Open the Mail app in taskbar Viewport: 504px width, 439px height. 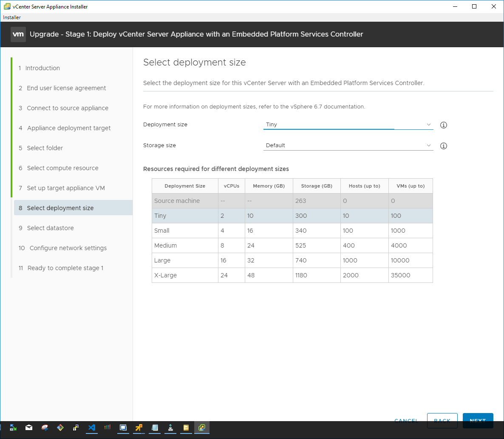point(29,428)
